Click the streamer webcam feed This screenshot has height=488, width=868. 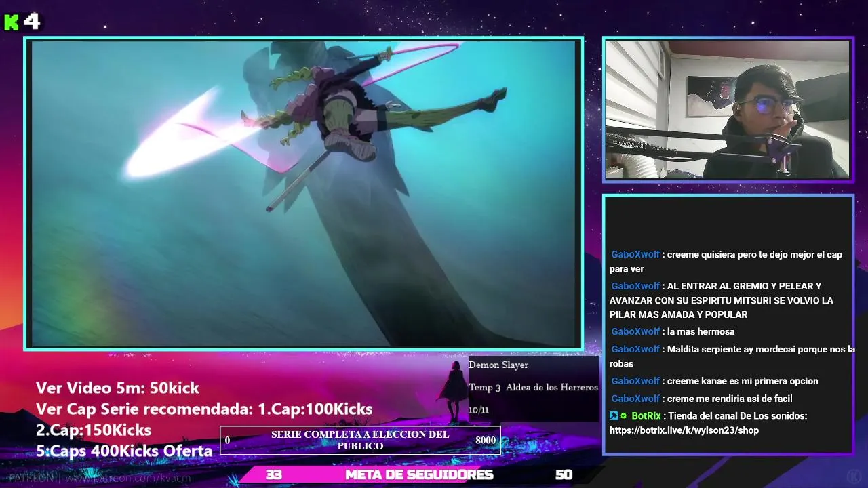pyautogui.click(x=727, y=110)
